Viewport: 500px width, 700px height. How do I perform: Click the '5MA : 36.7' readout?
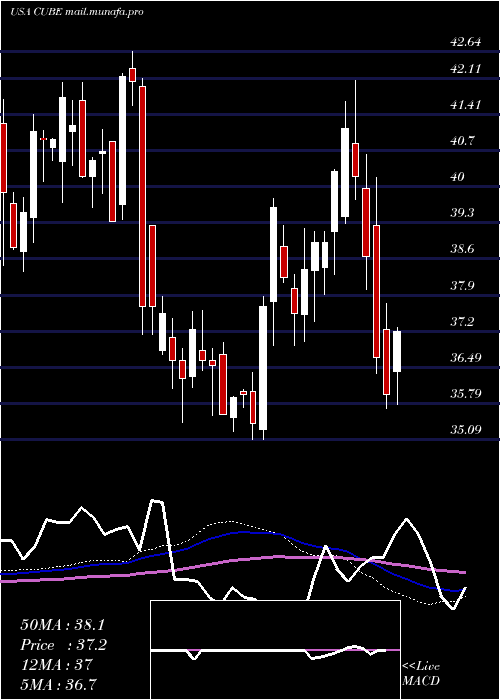coord(58,684)
